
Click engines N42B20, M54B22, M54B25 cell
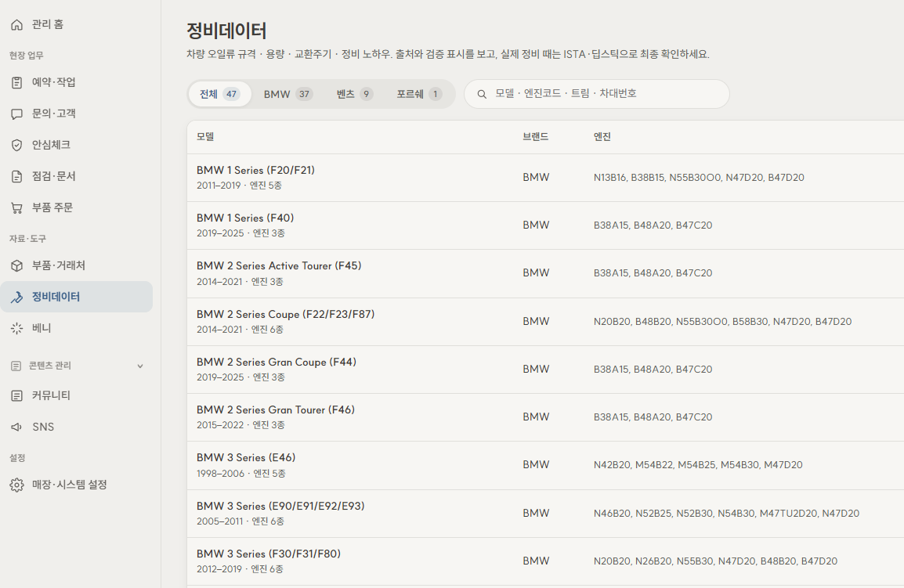point(698,464)
